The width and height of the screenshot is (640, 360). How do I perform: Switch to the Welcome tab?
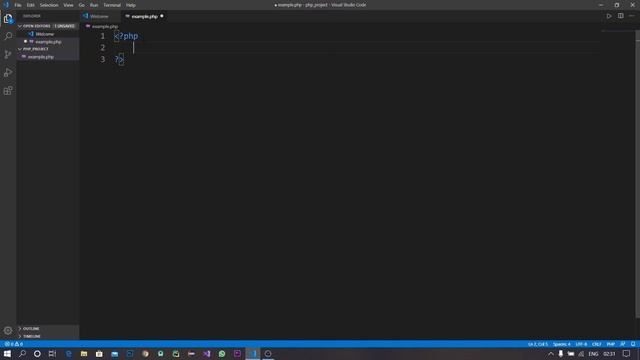[x=99, y=16]
